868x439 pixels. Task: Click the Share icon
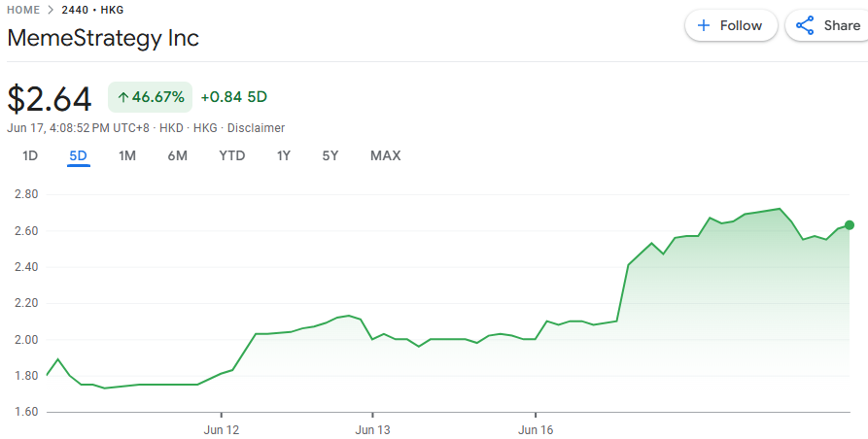coord(804,26)
